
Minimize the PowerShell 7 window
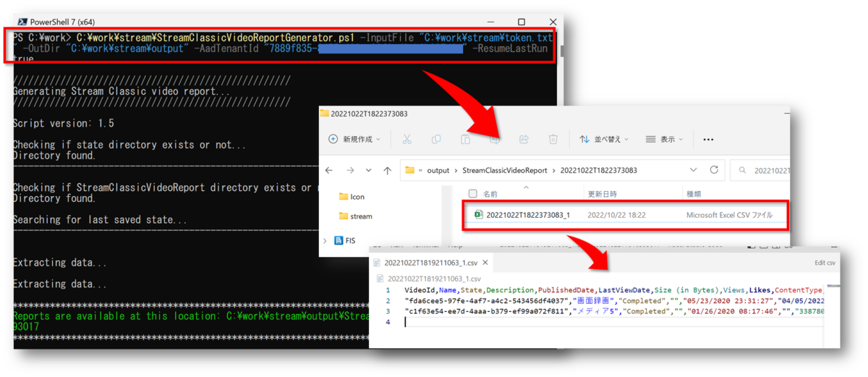point(490,22)
